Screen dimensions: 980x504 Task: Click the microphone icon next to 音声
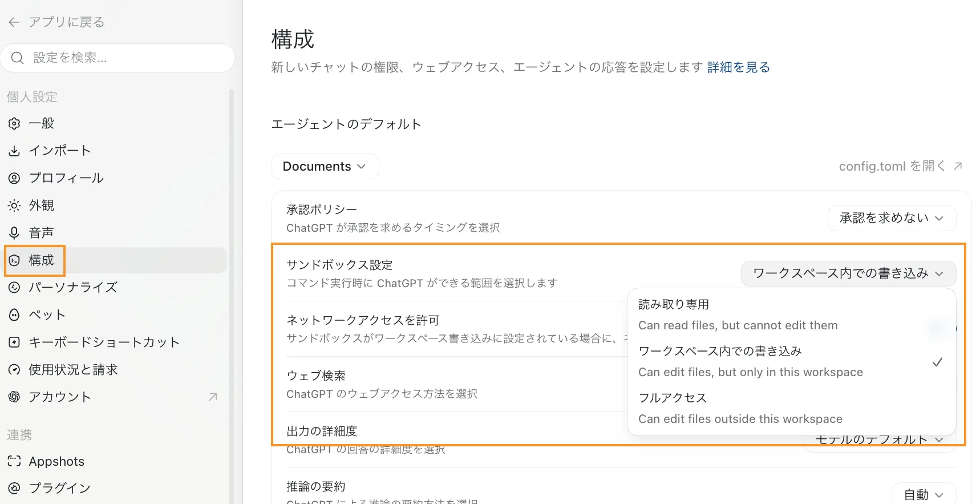tap(14, 233)
